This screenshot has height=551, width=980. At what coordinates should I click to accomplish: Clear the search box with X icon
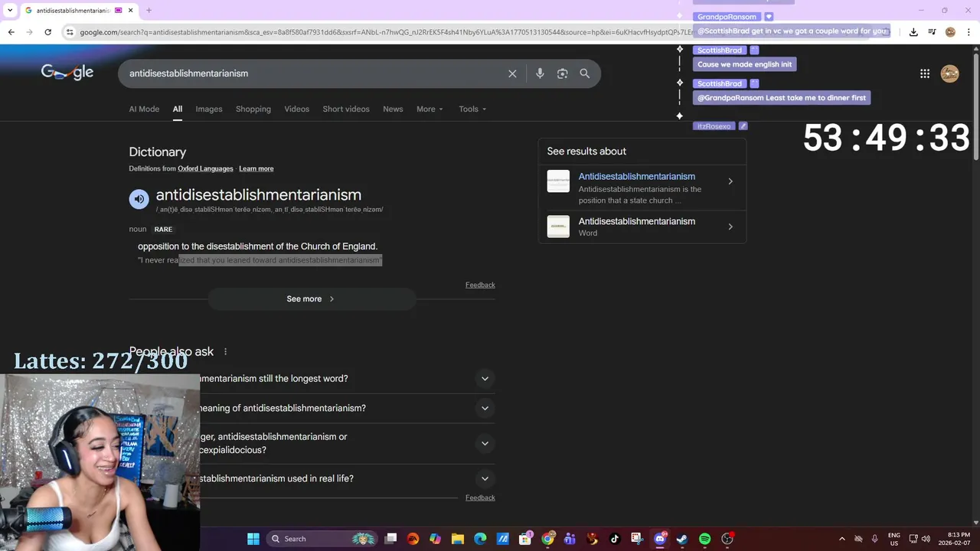point(512,73)
